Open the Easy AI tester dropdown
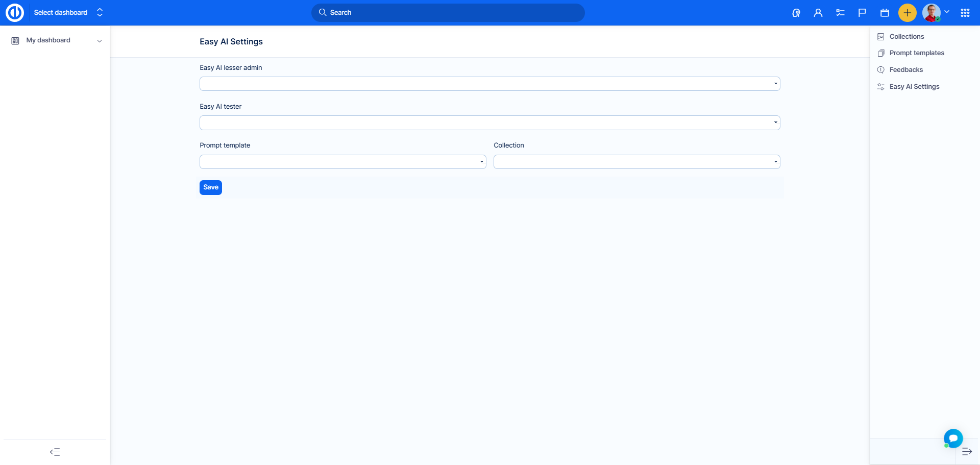This screenshot has height=465, width=980. (489, 123)
